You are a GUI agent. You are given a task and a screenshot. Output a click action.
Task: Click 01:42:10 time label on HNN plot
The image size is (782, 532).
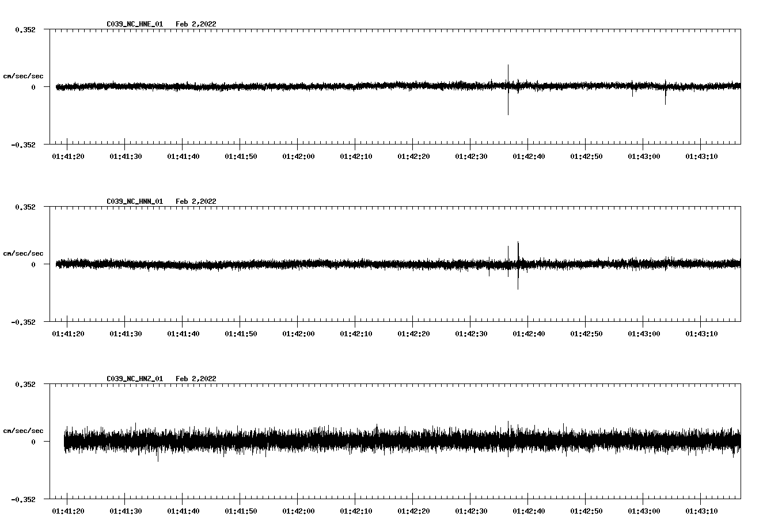point(356,334)
